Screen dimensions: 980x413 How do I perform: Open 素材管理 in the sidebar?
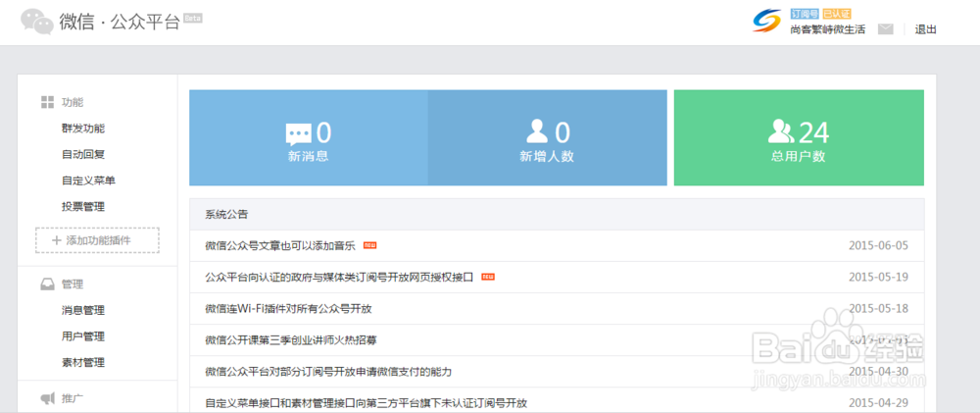[83, 362]
